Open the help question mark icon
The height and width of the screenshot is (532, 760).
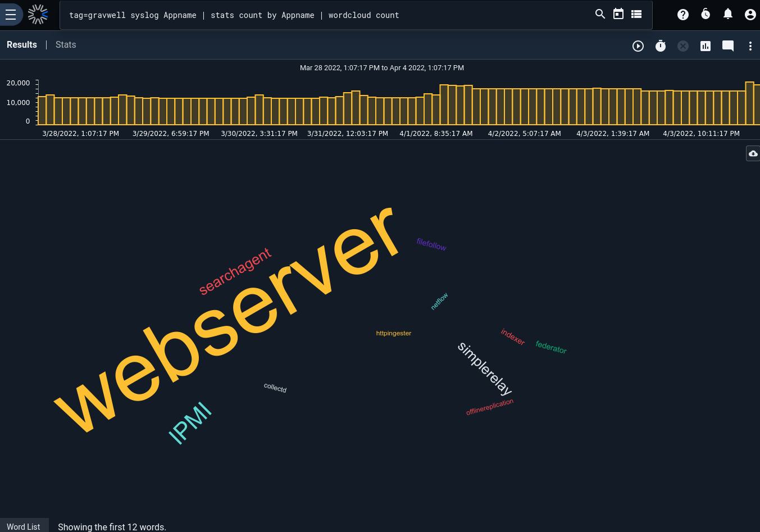tap(682, 15)
